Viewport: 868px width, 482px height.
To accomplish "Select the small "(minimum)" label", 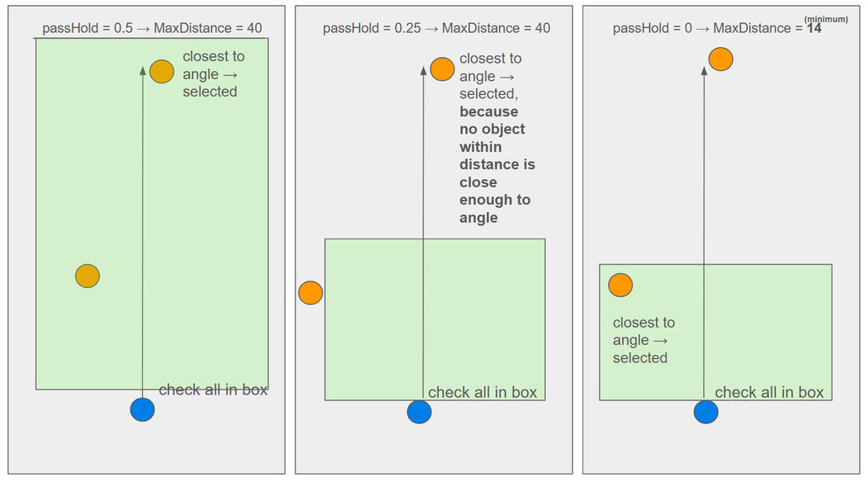I will [826, 19].
